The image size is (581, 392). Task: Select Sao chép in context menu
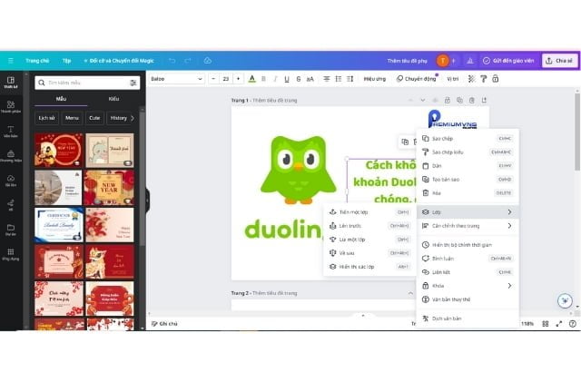468,138
